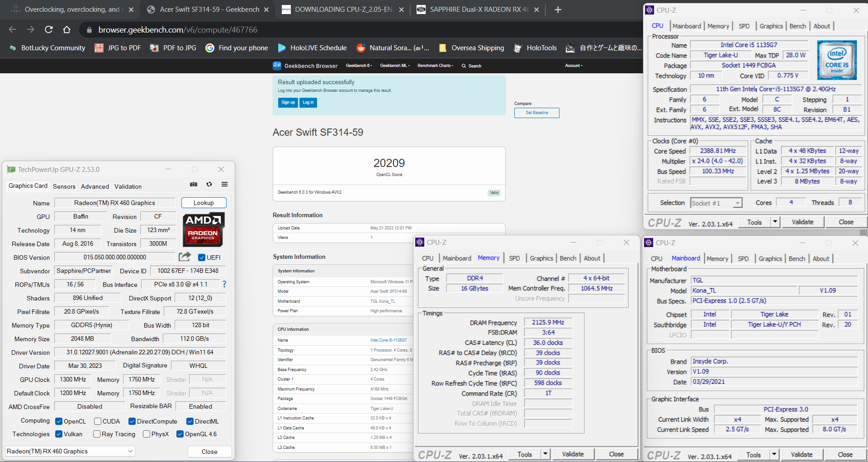Toggle the Vulkan checkbox

pos(58,434)
